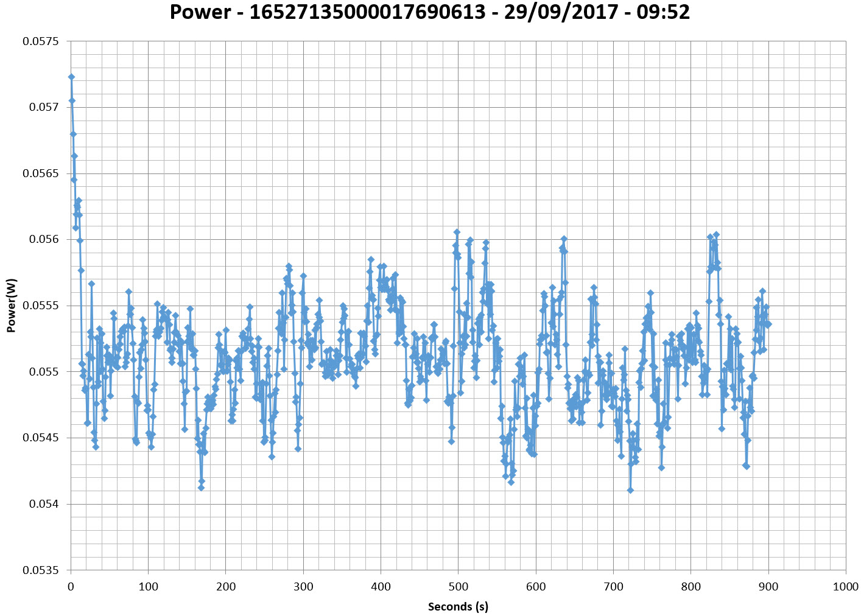861x616 pixels.
Task: Click the highest data point at series start
Action: coord(71,77)
